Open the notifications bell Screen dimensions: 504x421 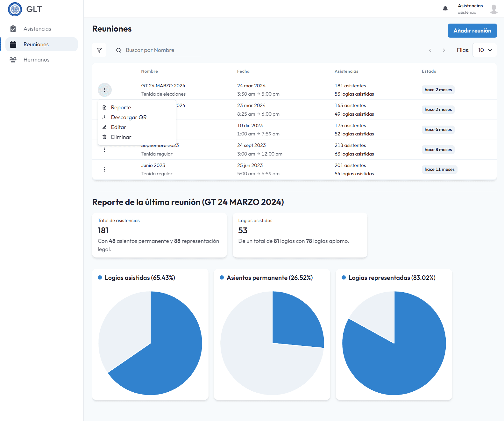[x=445, y=9]
